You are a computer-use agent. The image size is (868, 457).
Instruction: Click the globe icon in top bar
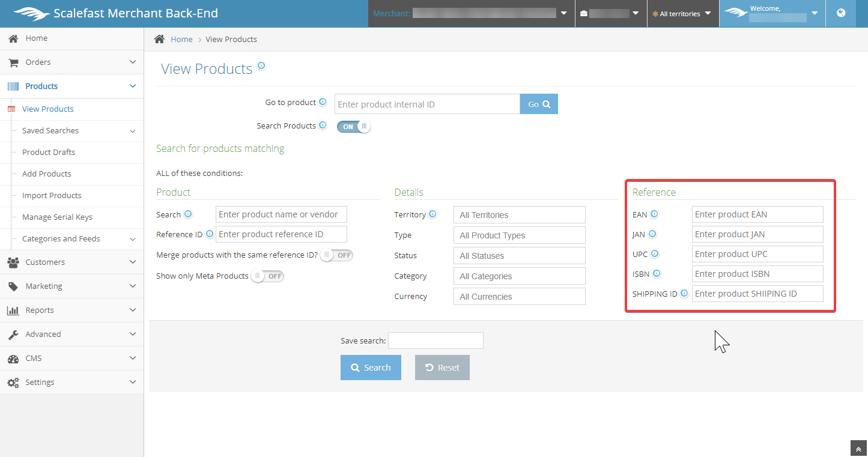click(841, 13)
